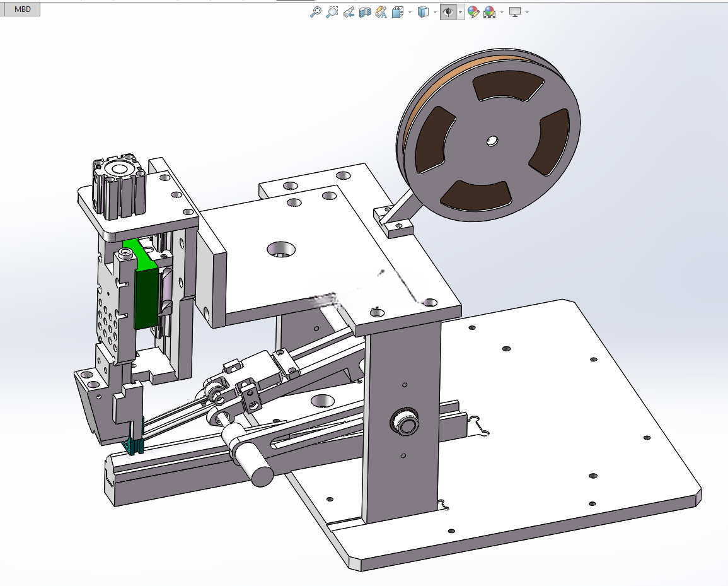The height and width of the screenshot is (586, 728).
Task: Activate the Section View tool
Action: pos(365,12)
